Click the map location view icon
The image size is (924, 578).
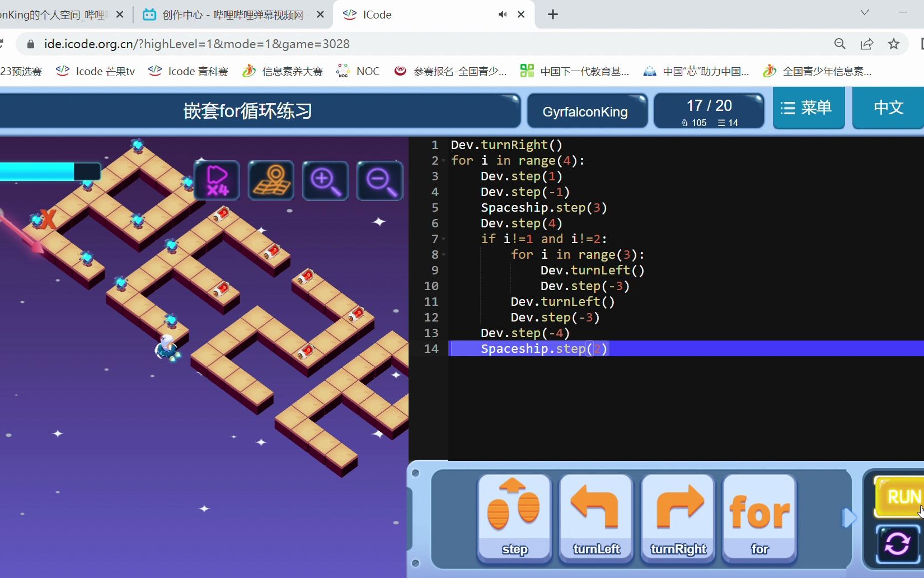pyautogui.click(x=271, y=180)
